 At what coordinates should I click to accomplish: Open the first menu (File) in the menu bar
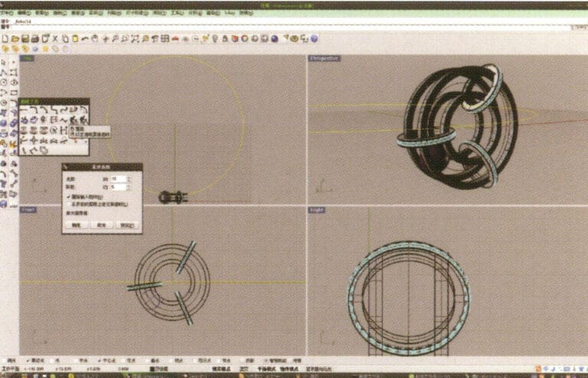pyautogui.click(x=8, y=13)
